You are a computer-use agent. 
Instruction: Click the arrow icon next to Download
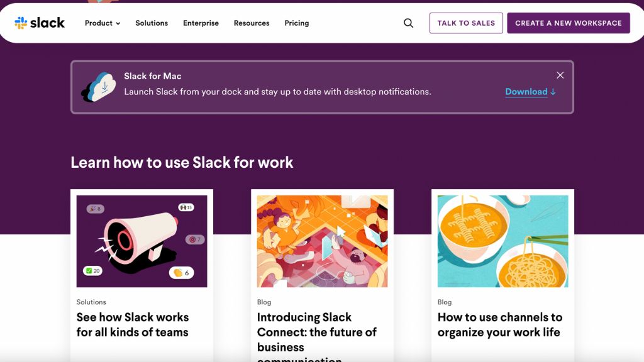[x=552, y=92]
